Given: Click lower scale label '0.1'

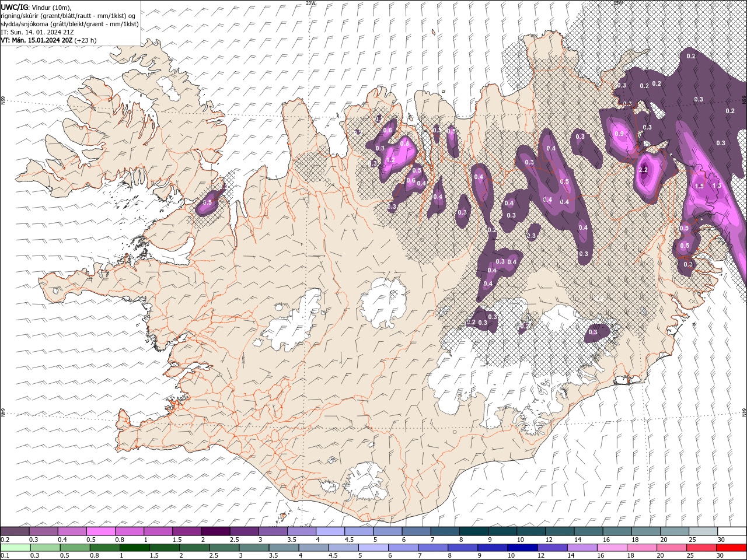Looking at the screenshot, I should 5,556.
